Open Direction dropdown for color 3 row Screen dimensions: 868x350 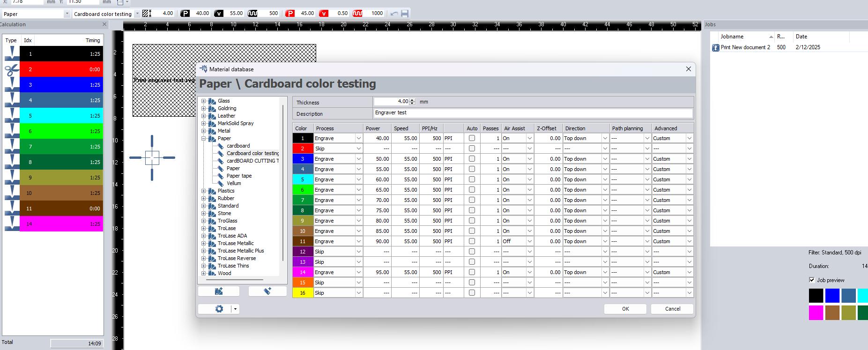click(605, 159)
